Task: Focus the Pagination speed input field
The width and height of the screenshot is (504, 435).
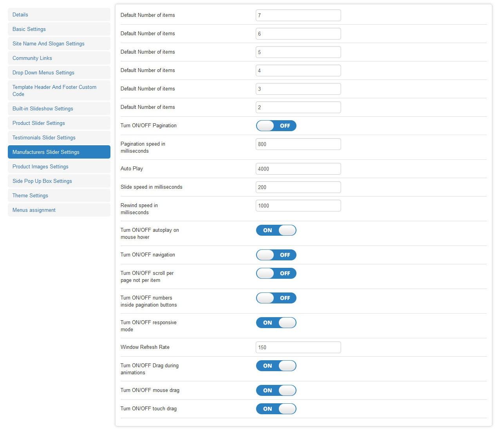Action: click(298, 144)
